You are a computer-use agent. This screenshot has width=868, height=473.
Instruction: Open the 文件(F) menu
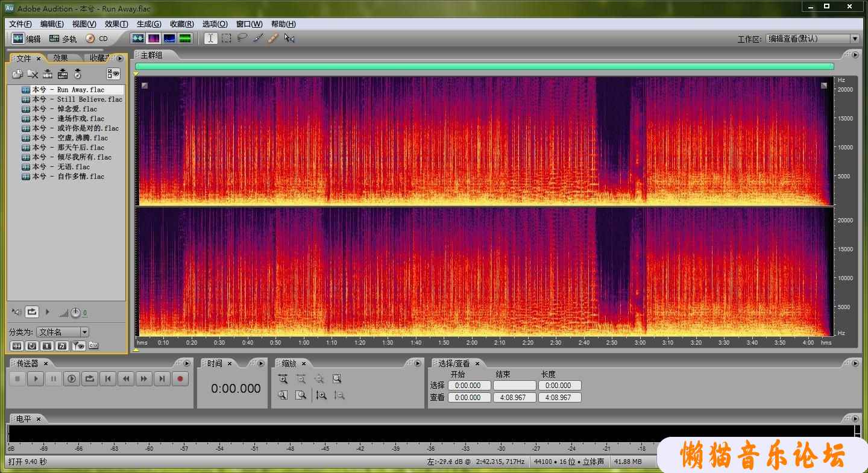[20, 24]
